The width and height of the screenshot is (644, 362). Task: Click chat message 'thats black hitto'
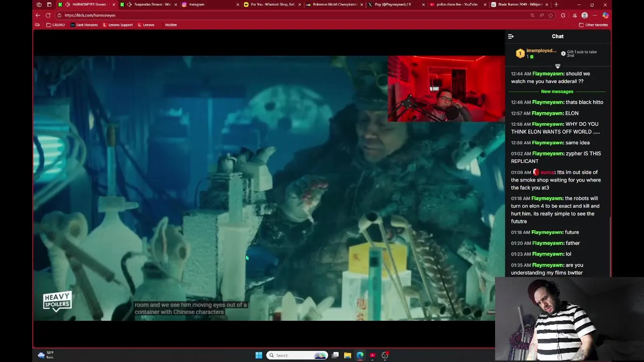(x=584, y=102)
